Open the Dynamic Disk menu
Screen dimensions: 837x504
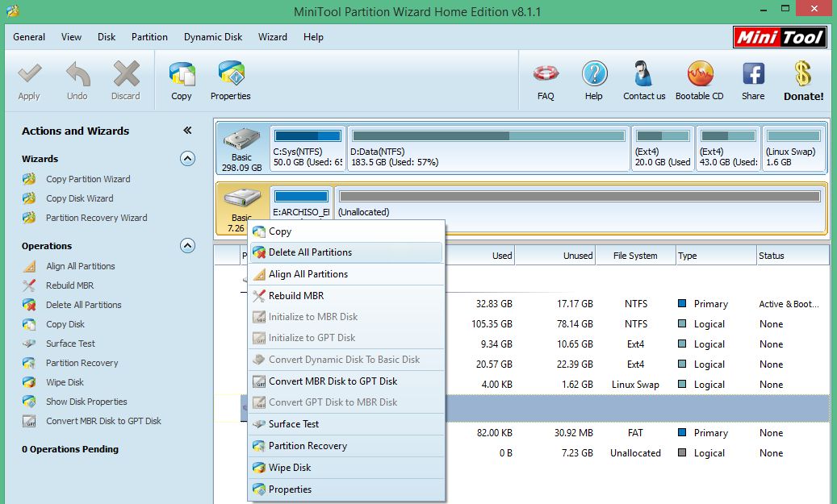[213, 37]
